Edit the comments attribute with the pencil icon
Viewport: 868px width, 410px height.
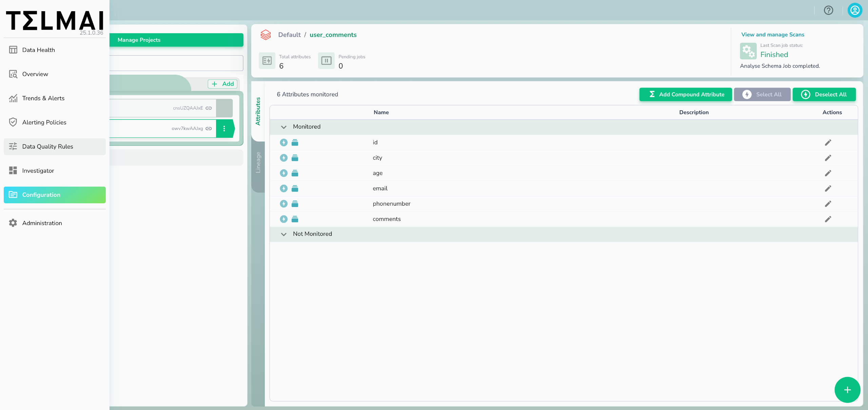tap(828, 219)
